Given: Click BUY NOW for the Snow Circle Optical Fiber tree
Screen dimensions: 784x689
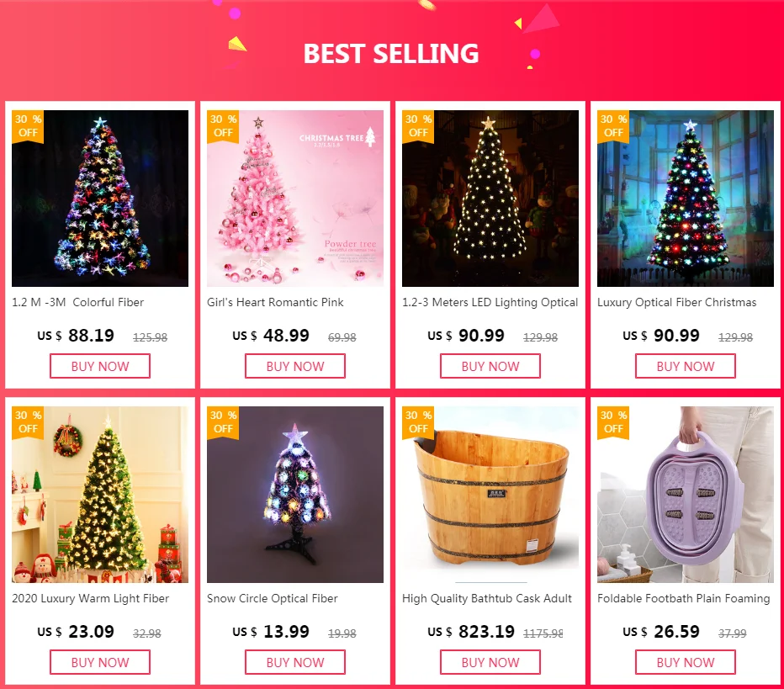Looking at the screenshot, I should click(295, 662).
